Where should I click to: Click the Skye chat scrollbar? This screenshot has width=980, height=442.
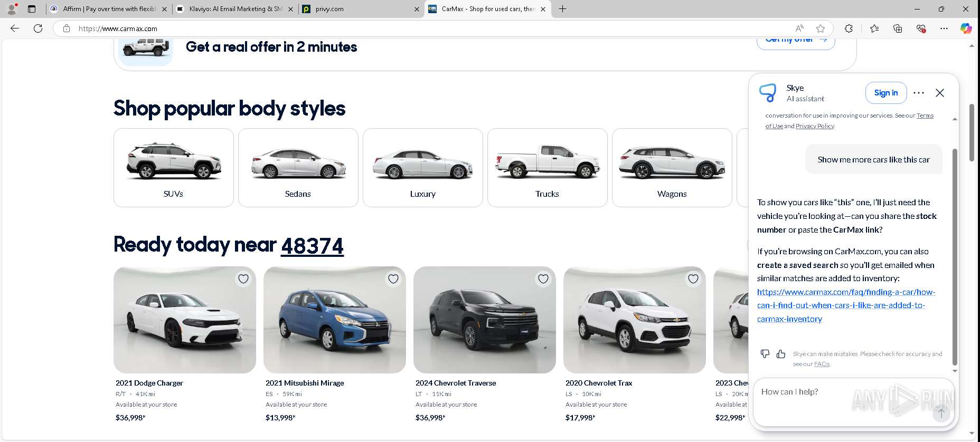[955, 257]
